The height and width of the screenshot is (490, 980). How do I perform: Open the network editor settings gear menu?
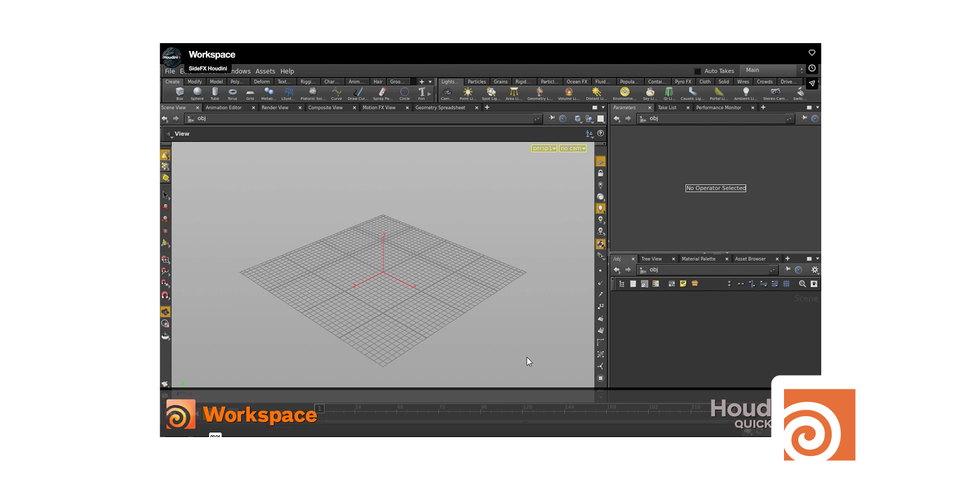click(815, 270)
